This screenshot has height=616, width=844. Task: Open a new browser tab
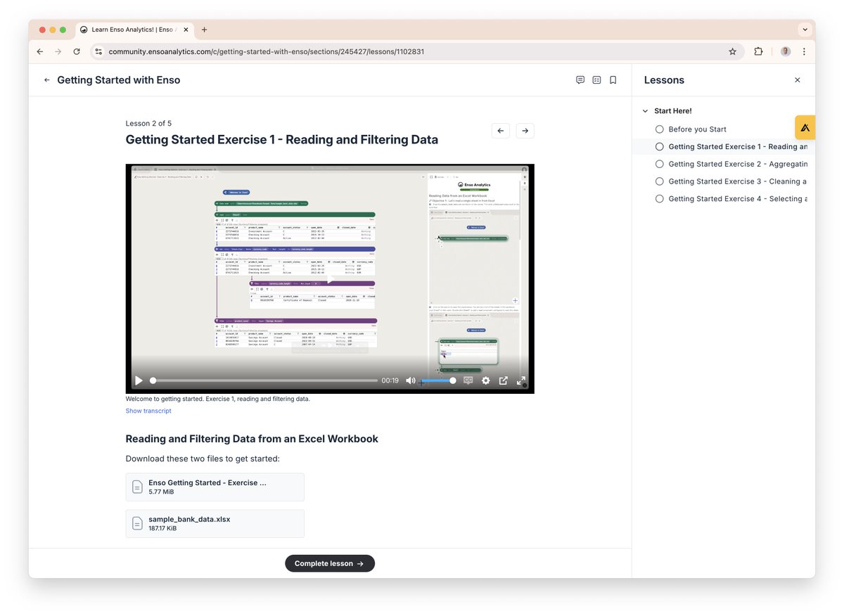pyautogui.click(x=205, y=30)
